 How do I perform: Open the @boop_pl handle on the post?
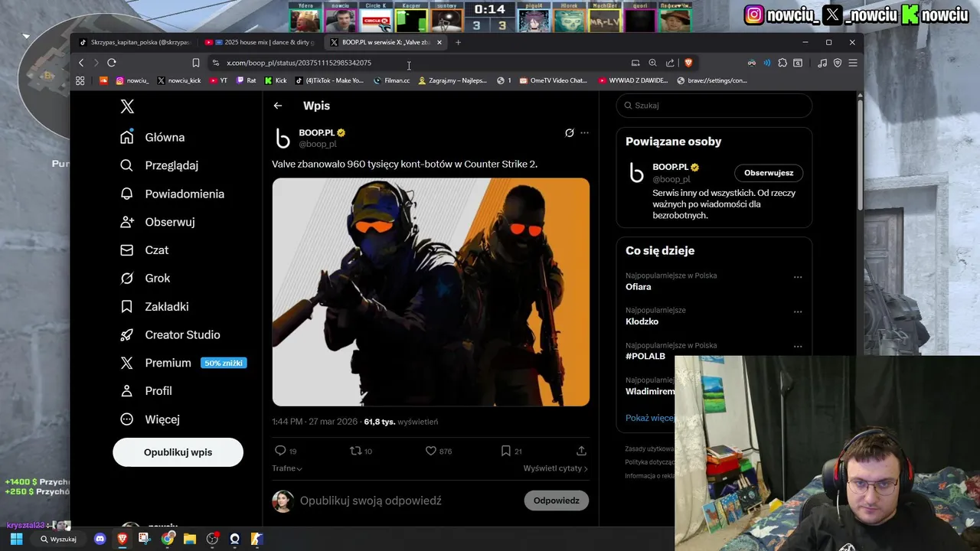[317, 144]
